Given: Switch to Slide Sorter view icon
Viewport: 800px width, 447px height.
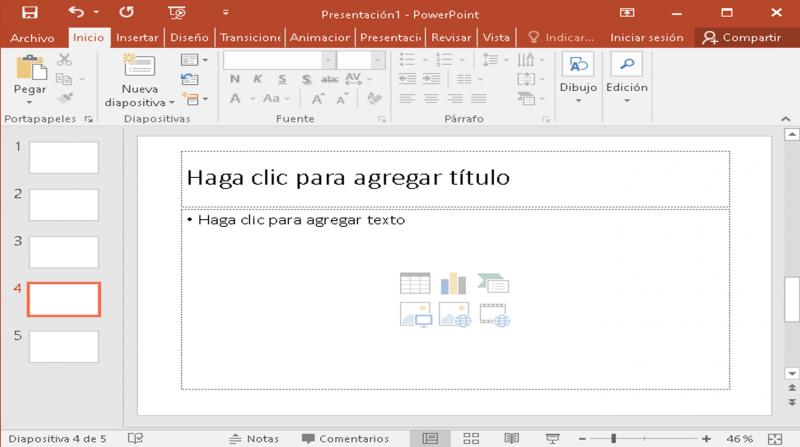Looking at the screenshot, I should click(471, 438).
